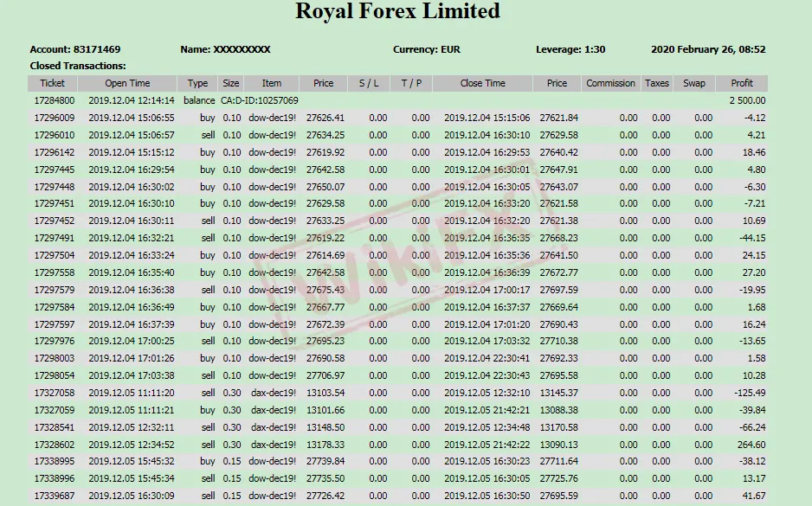Click open time 2019.12.04 16:37:39

pyautogui.click(x=132, y=324)
